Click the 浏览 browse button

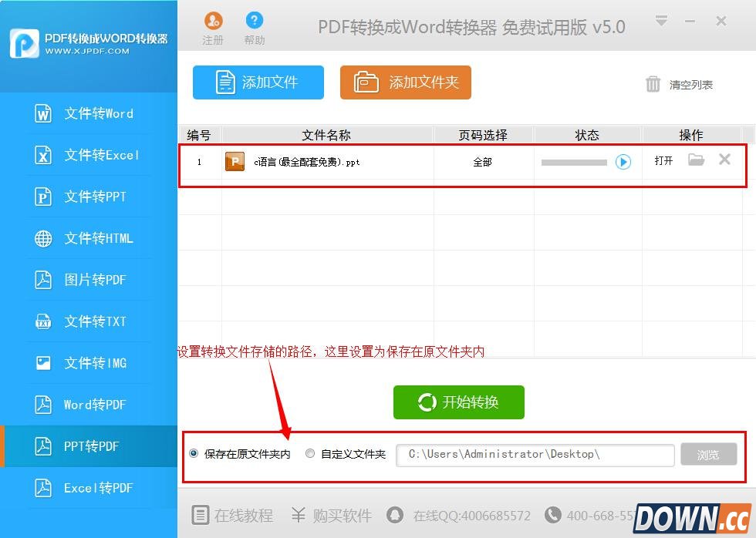pyautogui.click(x=708, y=455)
